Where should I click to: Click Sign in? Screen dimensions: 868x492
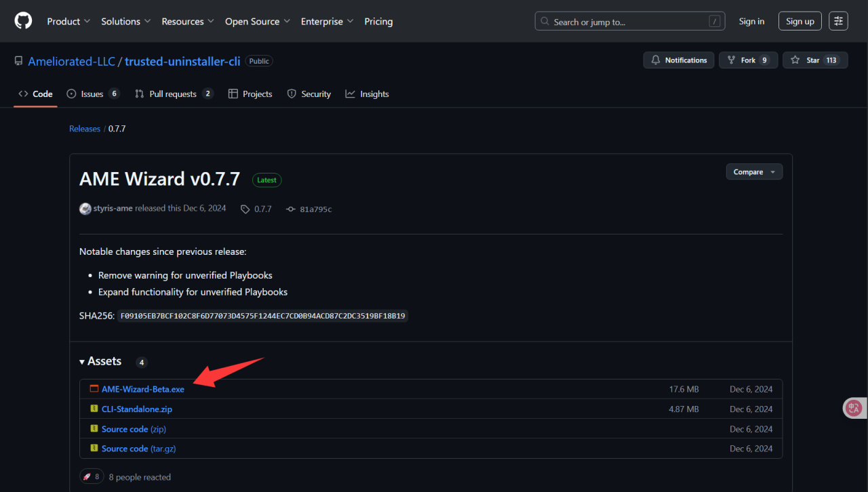click(x=751, y=22)
